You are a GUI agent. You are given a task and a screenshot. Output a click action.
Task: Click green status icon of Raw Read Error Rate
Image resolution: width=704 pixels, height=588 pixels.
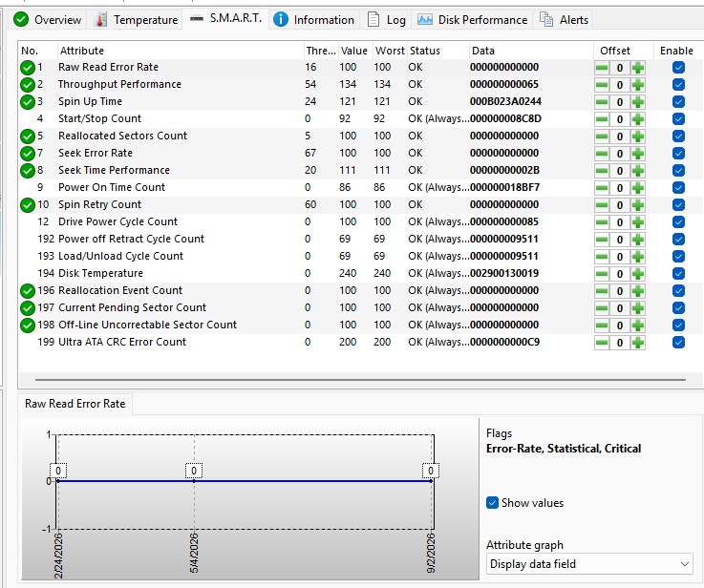(28, 68)
